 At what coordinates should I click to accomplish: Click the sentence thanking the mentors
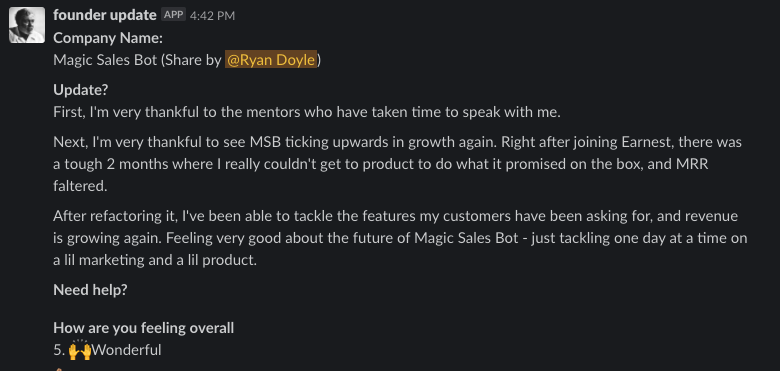pos(307,112)
